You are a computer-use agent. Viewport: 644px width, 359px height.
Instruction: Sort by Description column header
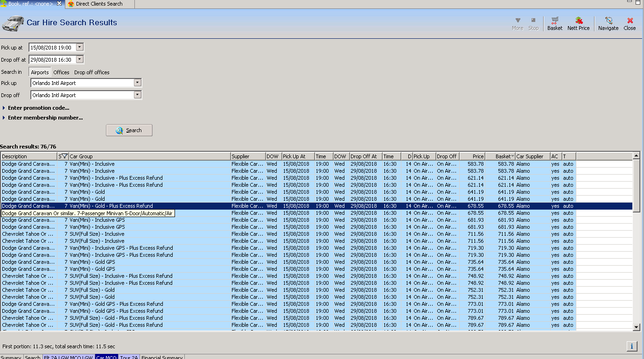29,156
